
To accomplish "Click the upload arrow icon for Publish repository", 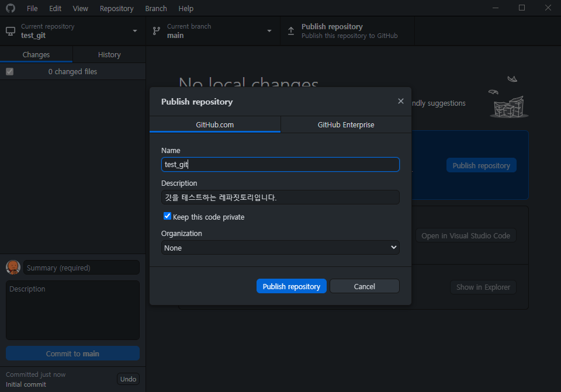I will (x=291, y=31).
